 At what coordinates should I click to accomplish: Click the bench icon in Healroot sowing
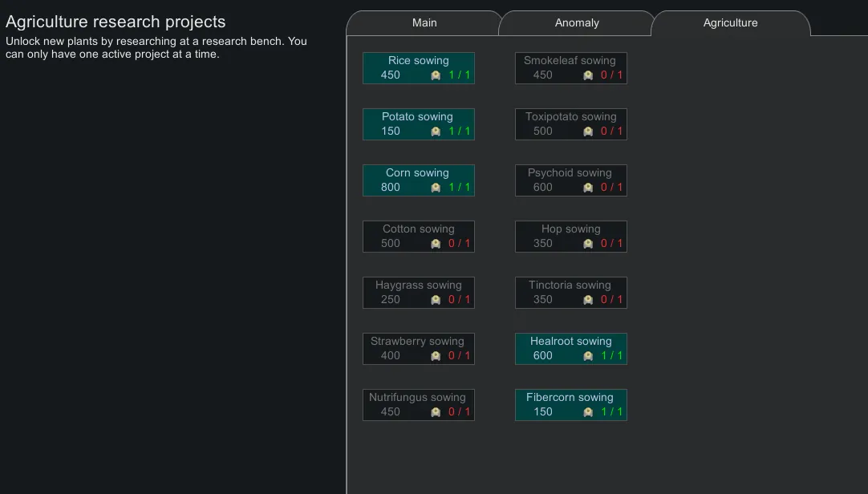(588, 356)
